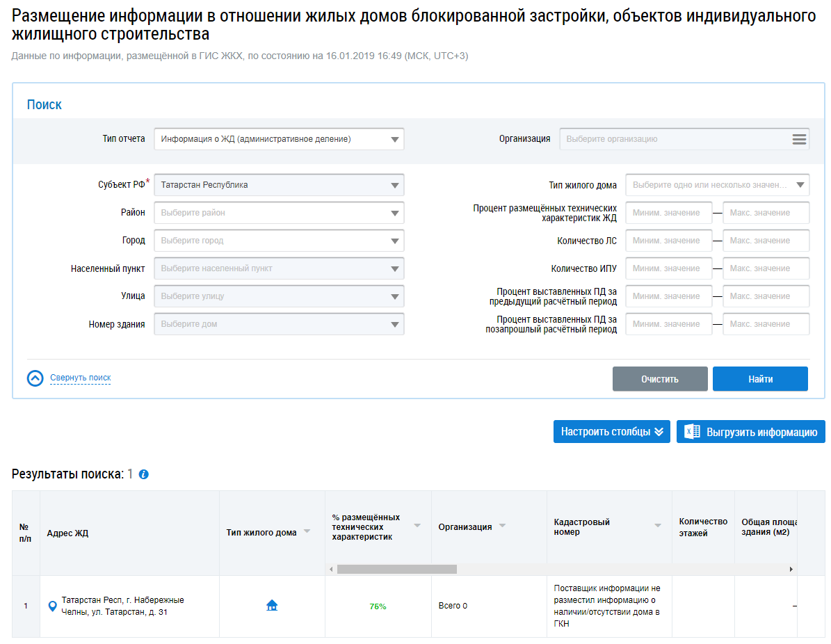Click the info icon next to search results
The image size is (831, 644).
click(x=144, y=474)
